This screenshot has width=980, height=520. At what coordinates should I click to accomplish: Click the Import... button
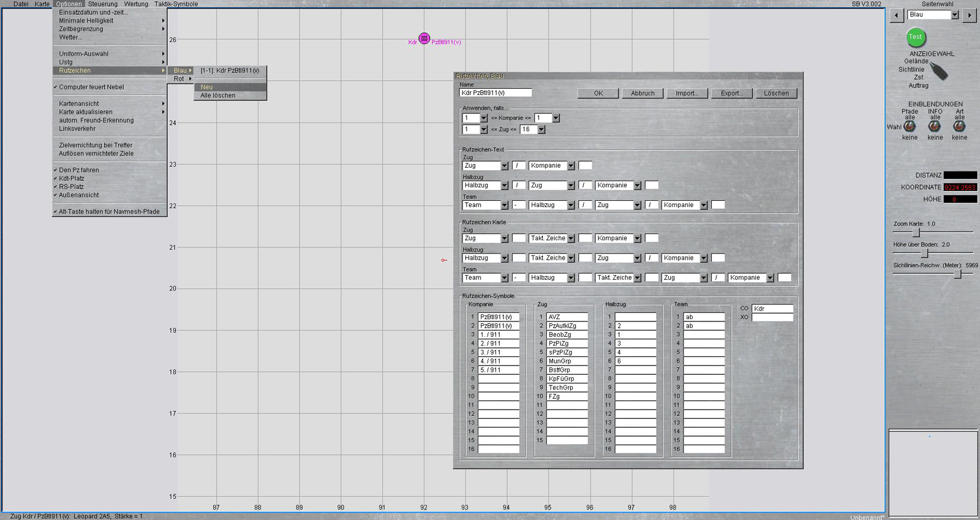[x=687, y=94]
